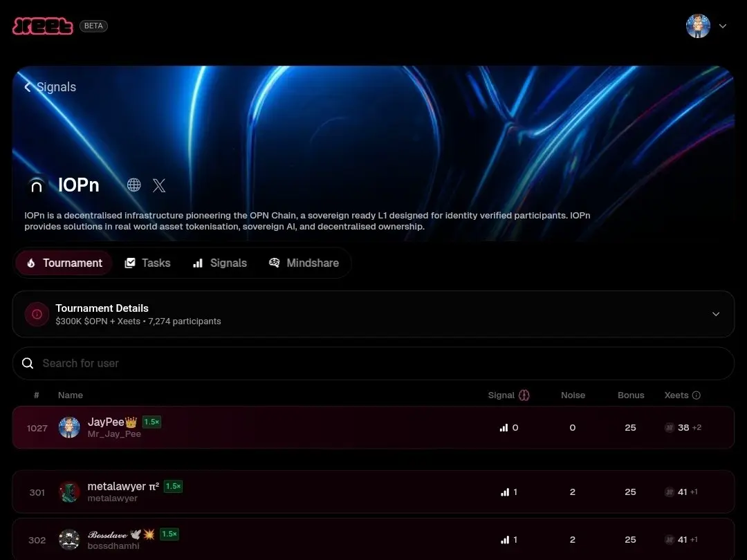The height and width of the screenshot is (560, 747).
Task: Switch to the Mindshare tab
Action: pos(304,263)
